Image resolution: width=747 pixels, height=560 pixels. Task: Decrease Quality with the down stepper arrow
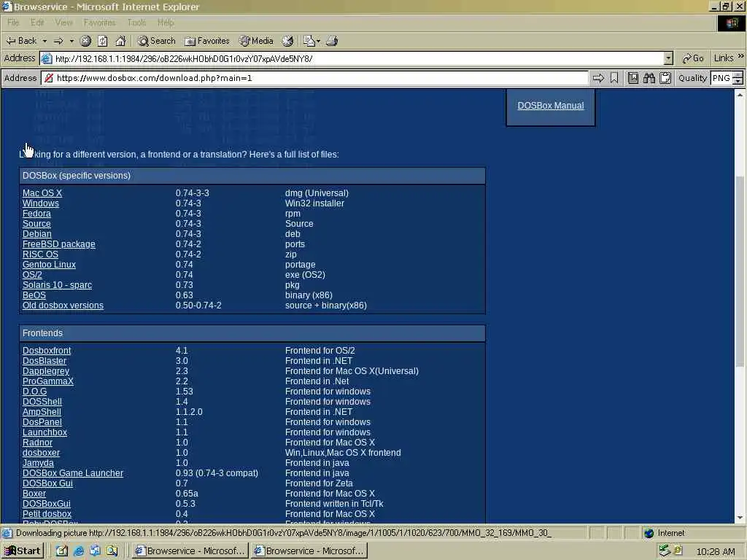click(738, 82)
